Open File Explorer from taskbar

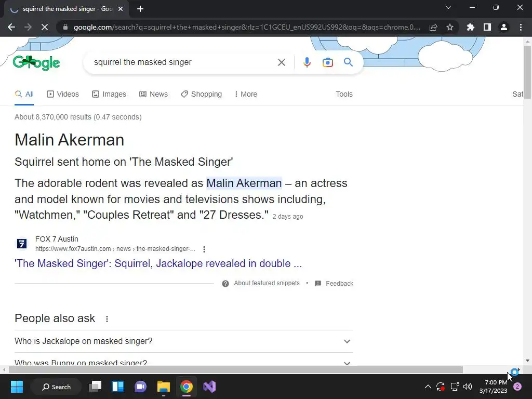[x=163, y=387]
